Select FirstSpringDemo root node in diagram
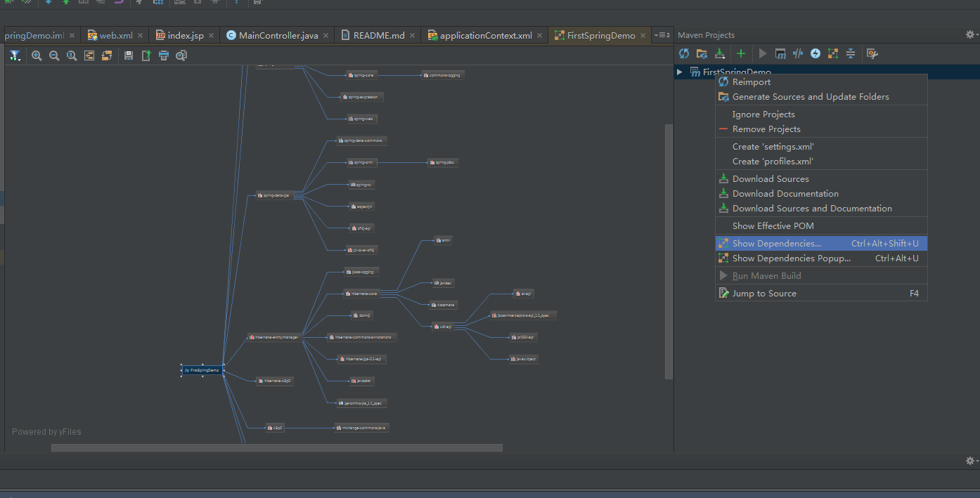 (202, 369)
